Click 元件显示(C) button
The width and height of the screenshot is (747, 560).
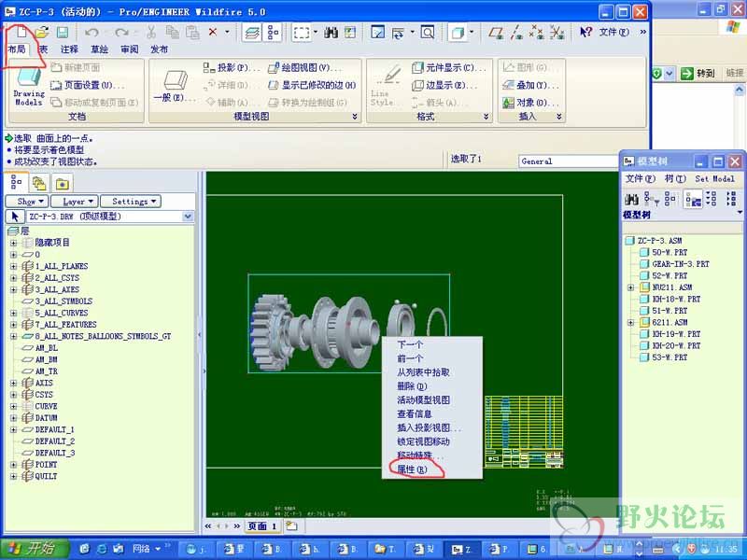point(449,67)
